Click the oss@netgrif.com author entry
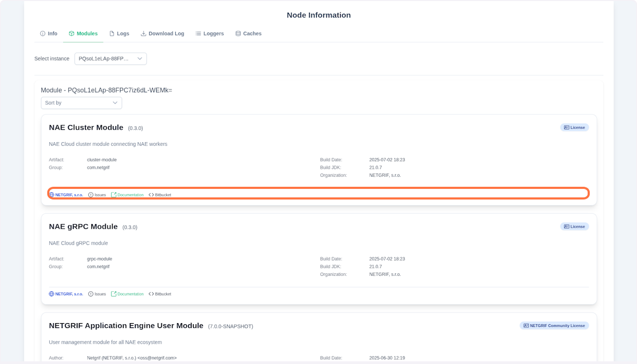 click(x=132, y=358)
